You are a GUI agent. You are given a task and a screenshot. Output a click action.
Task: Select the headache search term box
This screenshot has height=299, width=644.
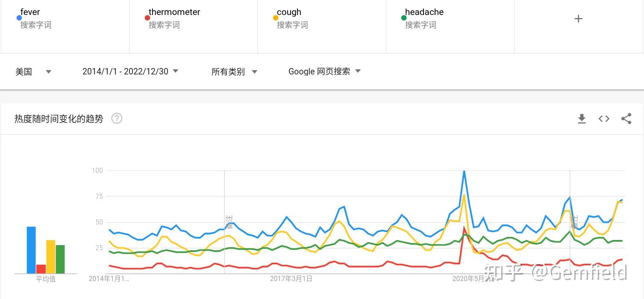[x=450, y=19]
